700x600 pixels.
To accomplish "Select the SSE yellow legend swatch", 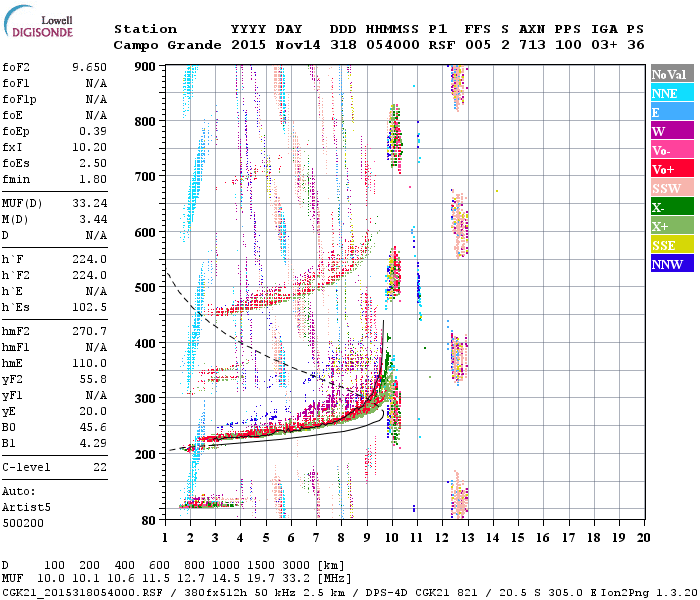I will coord(672,245).
